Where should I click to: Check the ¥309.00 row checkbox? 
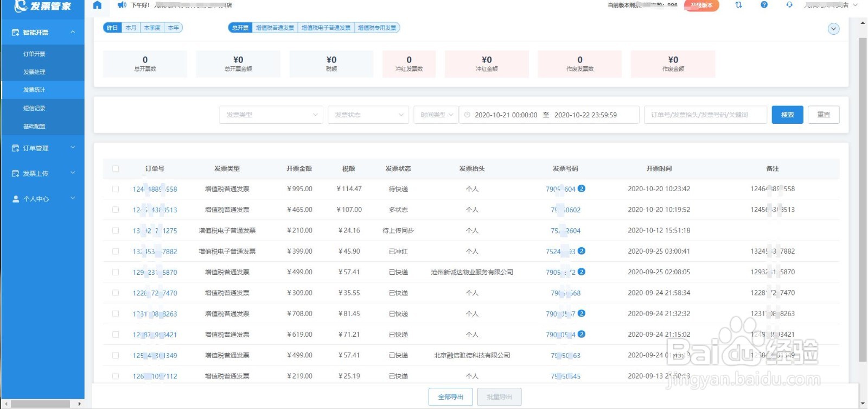point(116,293)
